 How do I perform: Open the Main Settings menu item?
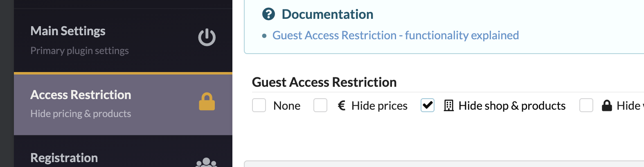123,40
